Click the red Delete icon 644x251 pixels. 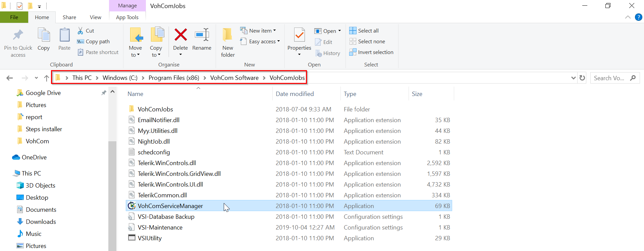[180, 35]
